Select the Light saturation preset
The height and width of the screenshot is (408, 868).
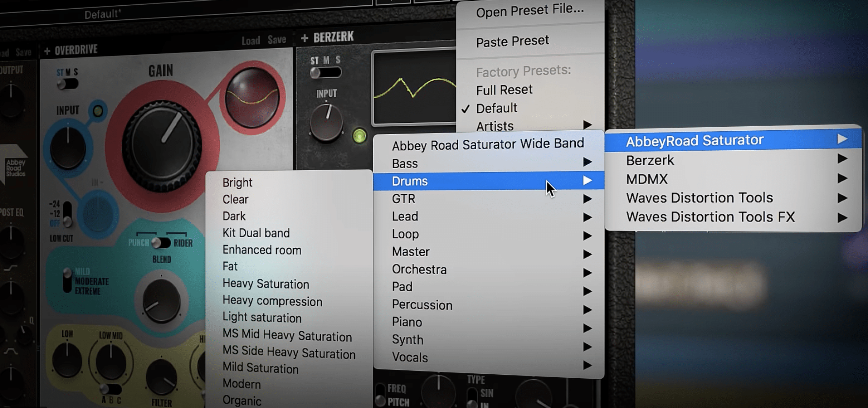[289, 318]
